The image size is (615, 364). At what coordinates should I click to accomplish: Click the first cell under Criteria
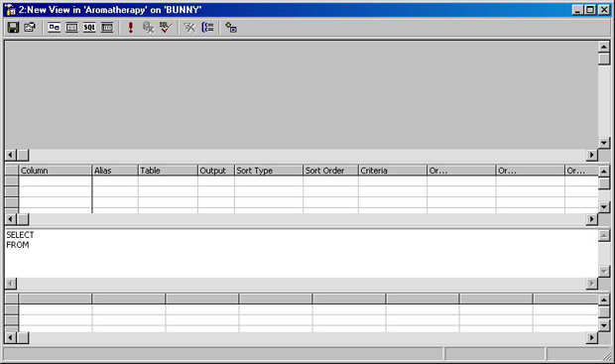pos(393,181)
